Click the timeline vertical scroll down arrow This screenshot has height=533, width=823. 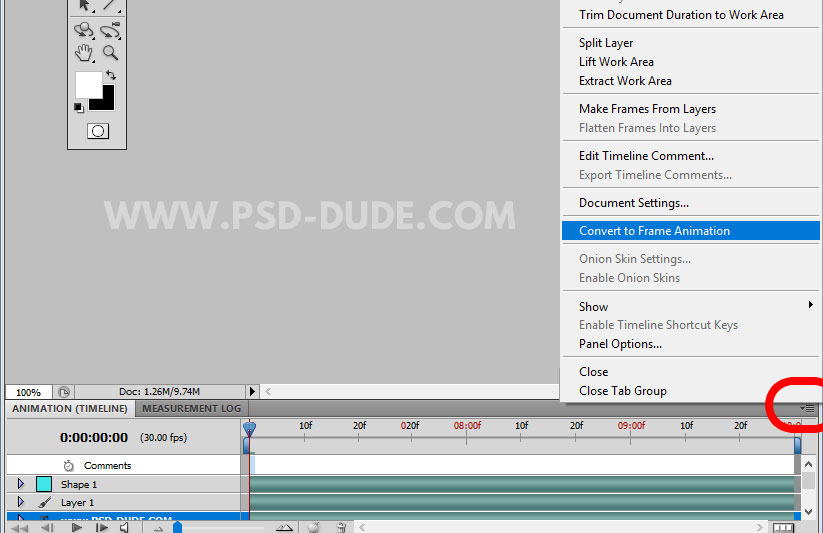808,511
